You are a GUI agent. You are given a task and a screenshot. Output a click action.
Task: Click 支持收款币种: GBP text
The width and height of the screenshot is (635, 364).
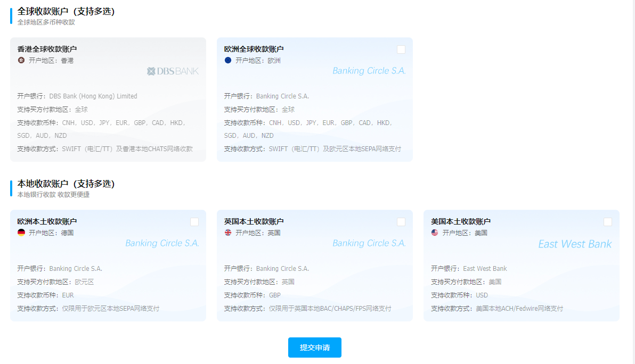click(x=253, y=295)
